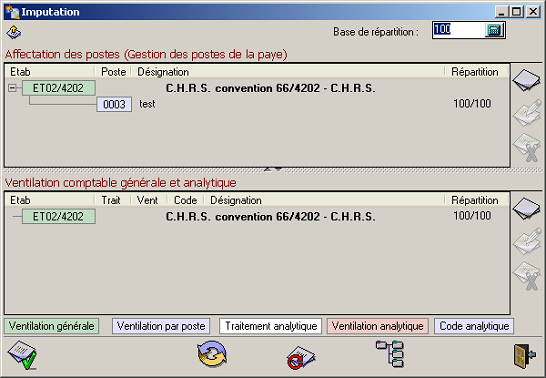
Task: Delete entry icon in Ventilation comptable section
Action: pyautogui.click(x=528, y=276)
